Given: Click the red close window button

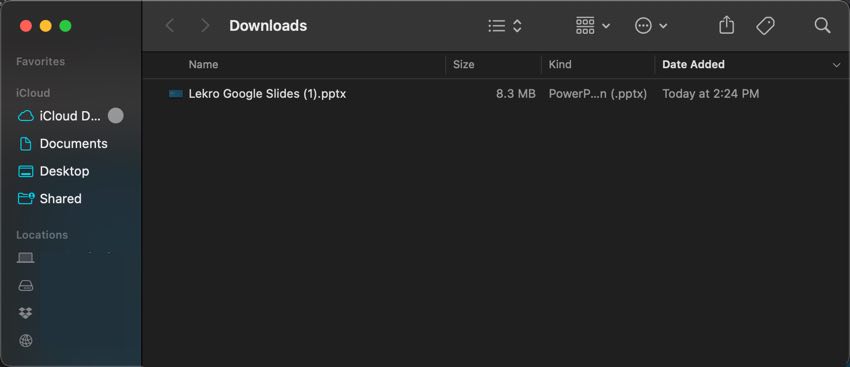Looking at the screenshot, I should coord(25,26).
